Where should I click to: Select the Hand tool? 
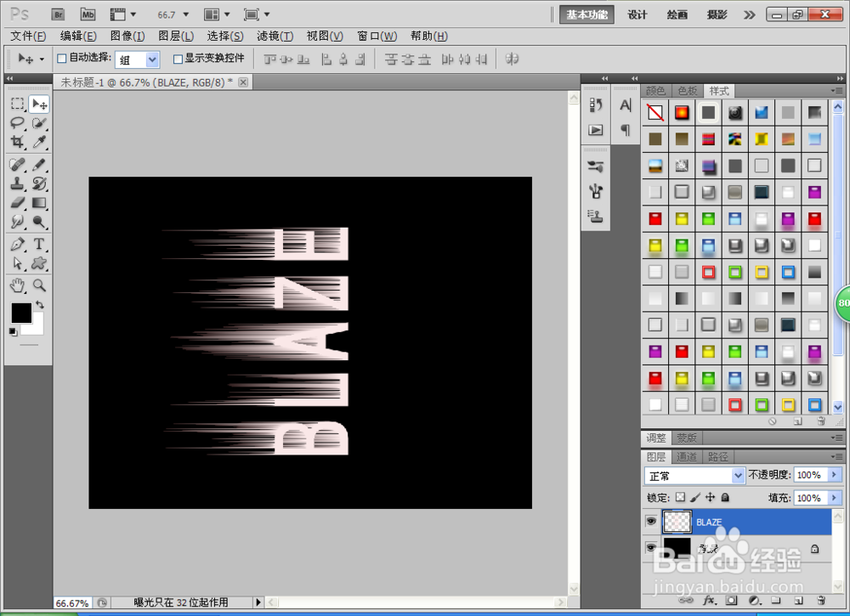click(18, 285)
